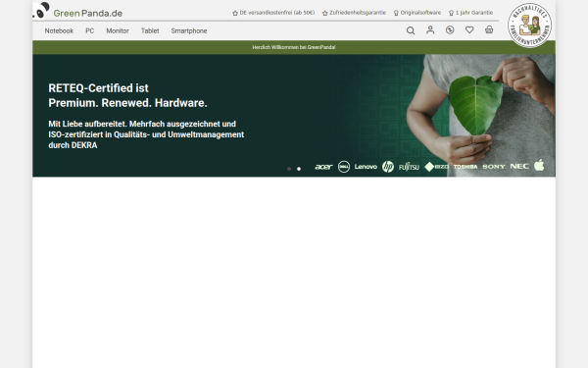The height and width of the screenshot is (368, 588).
Task: Click the HP brand logo
Action: coord(388,167)
